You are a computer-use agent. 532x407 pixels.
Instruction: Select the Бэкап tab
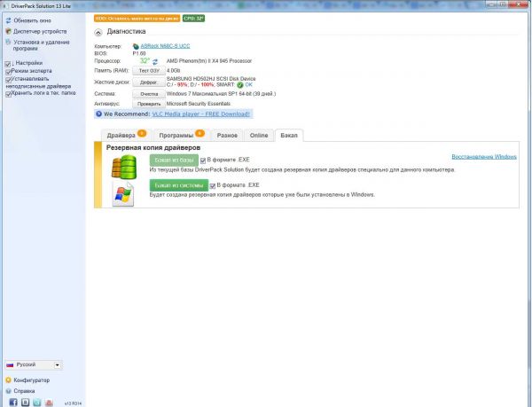click(289, 136)
